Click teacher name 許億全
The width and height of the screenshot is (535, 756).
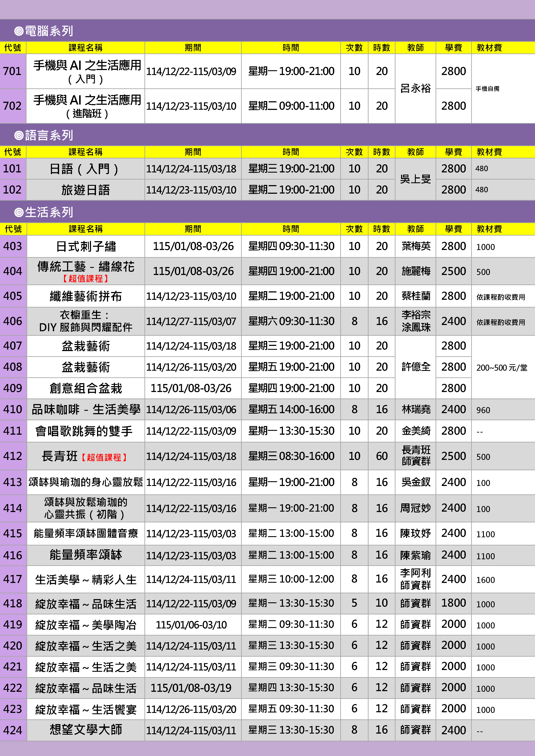[x=416, y=367]
